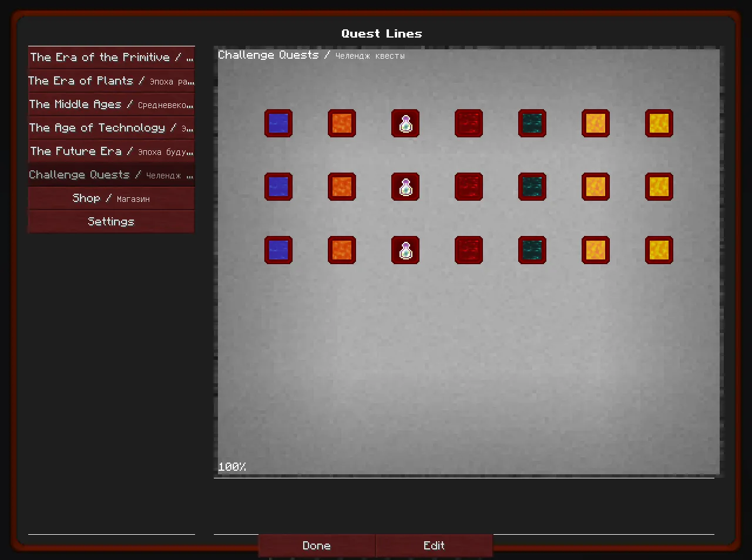Open the bottom-row orange lava block quest
Viewport: 752px width, 560px height.
point(342,250)
